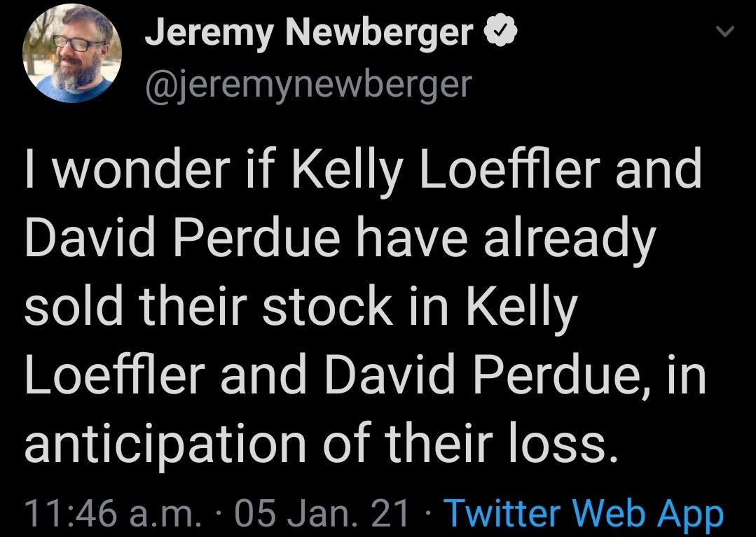The height and width of the screenshot is (537, 756).
Task: Click the opening "I" of the tweet
Action: [30, 172]
